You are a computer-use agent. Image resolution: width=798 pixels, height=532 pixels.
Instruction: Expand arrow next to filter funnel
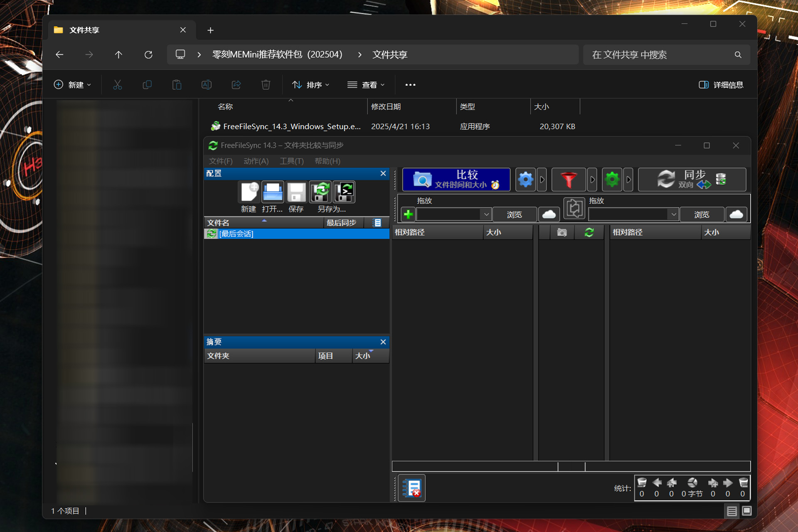[592, 180]
